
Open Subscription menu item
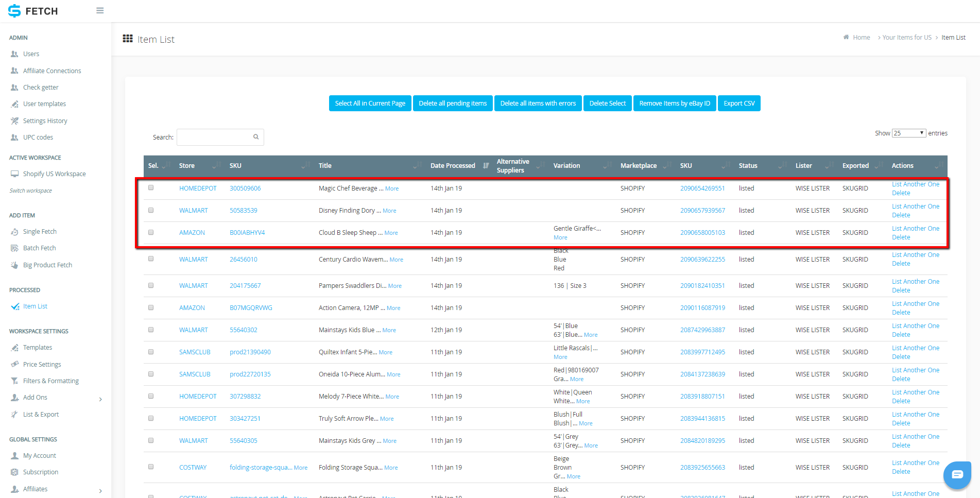(41, 472)
